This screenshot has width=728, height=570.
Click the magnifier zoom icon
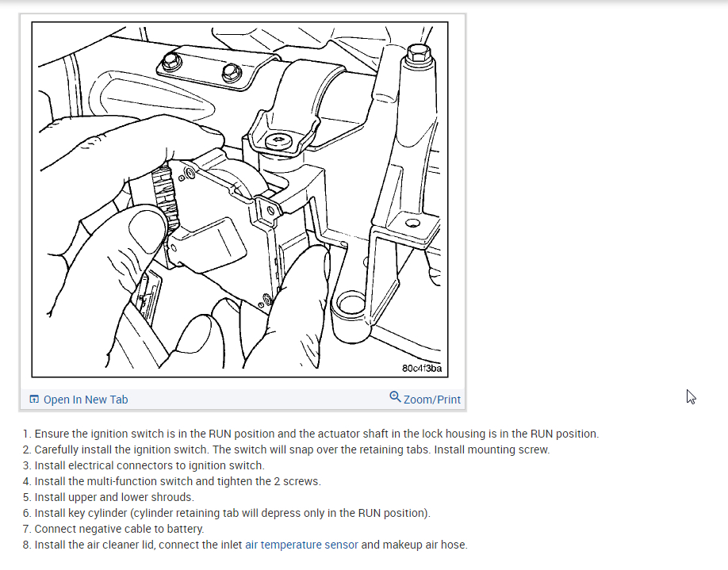[x=395, y=397]
